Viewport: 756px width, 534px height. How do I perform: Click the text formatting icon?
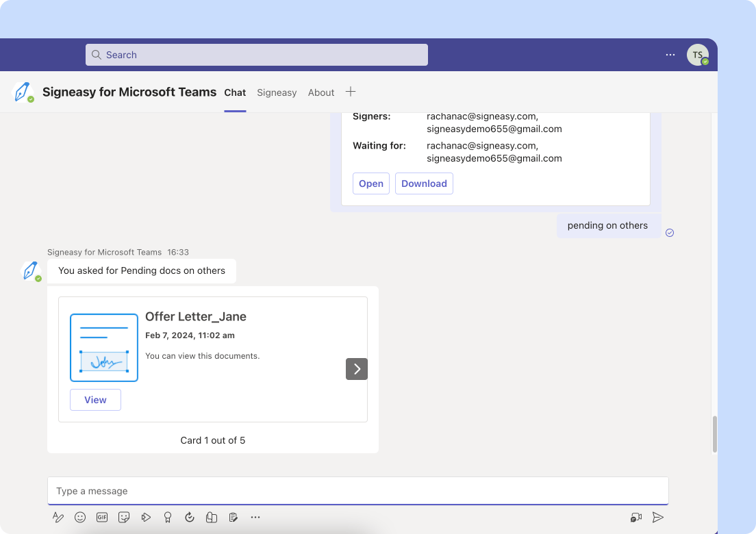click(x=58, y=517)
